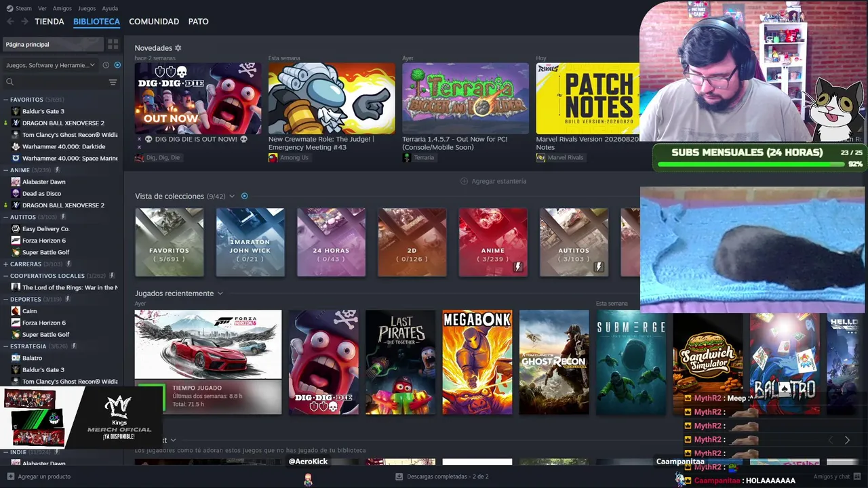This screenshot has height=488, width=868.
Task: Open the Ver menu
Action: [x=42, y=8]
